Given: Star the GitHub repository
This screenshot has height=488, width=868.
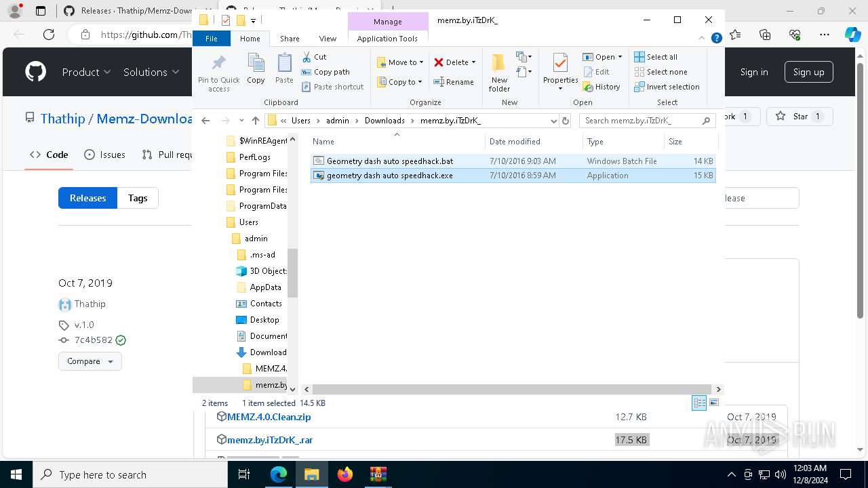Looking at the screenshot, I should 798,117.
